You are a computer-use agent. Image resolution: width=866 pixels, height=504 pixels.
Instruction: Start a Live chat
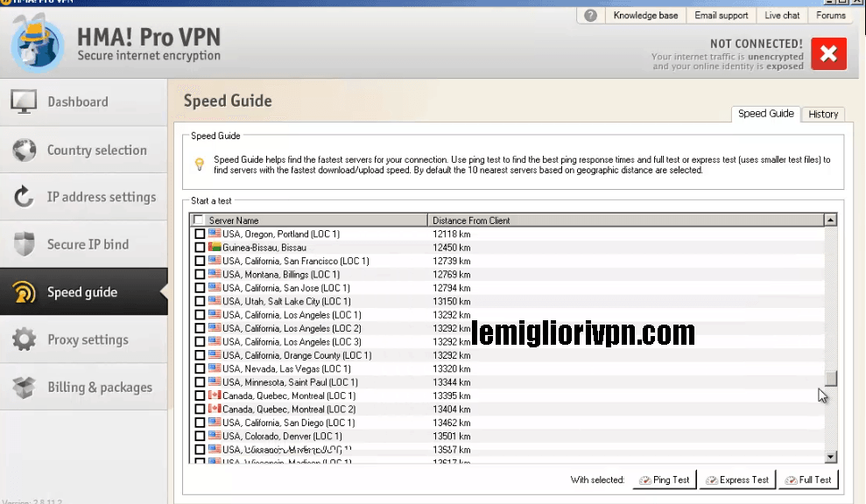(782, 16)
